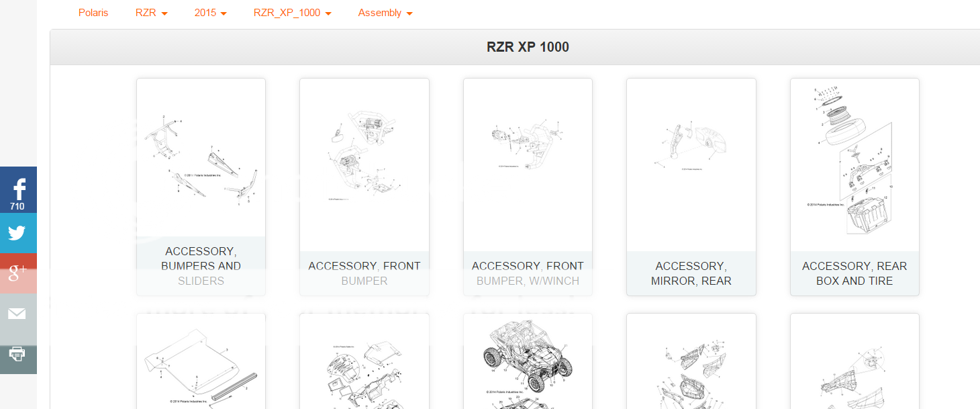980x409 pixels.
Task: Share page via Facebook icon
Action: (18, 190)
